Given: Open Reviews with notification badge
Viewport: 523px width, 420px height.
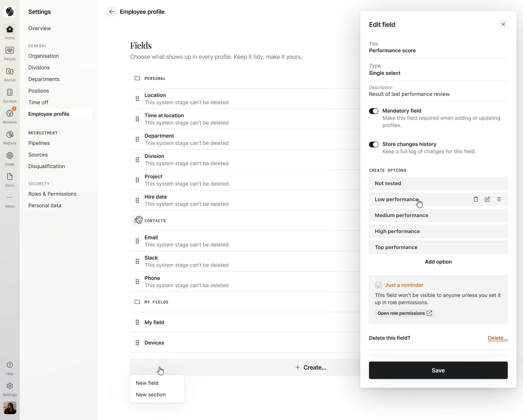Looking at the screenshot, I should pos(10,114).
